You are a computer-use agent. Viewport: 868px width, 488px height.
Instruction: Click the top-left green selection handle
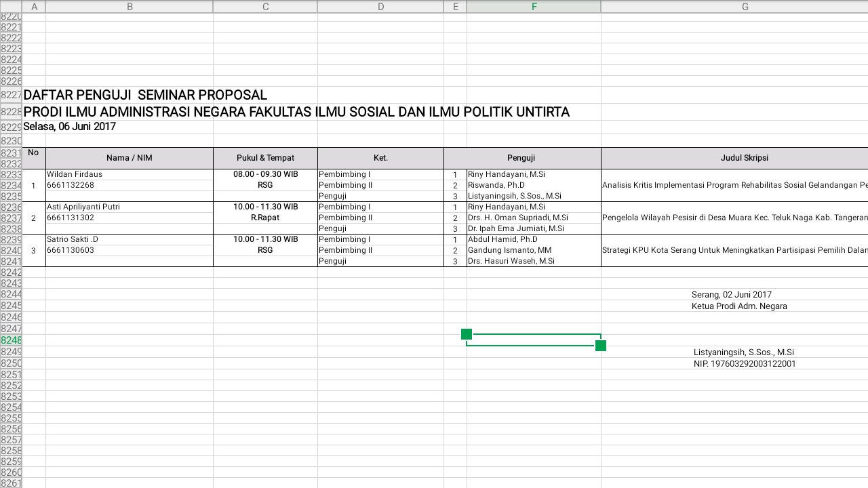click(467, 334)
